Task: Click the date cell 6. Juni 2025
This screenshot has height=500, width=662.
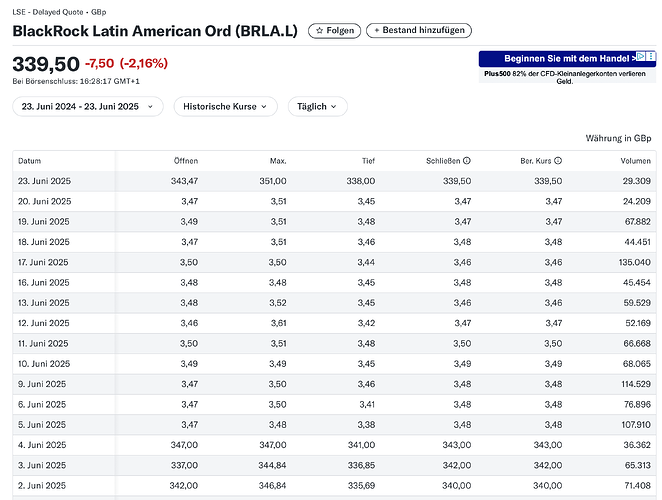Action: click(x=42, y=404)
